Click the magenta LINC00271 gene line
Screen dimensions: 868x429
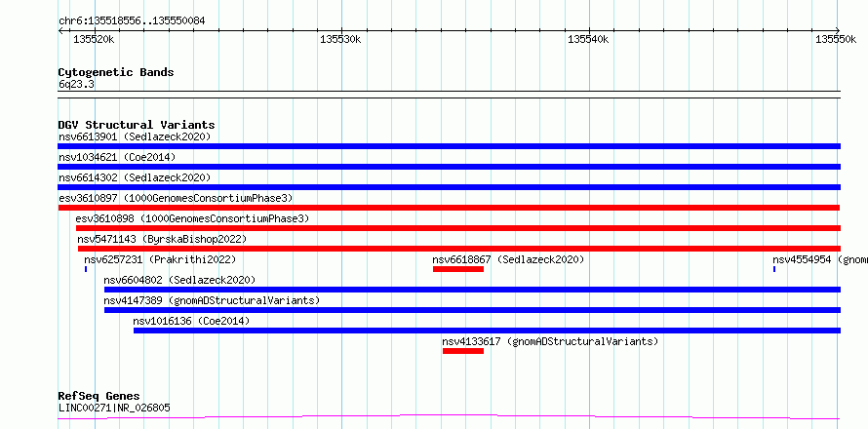point(449,416)
